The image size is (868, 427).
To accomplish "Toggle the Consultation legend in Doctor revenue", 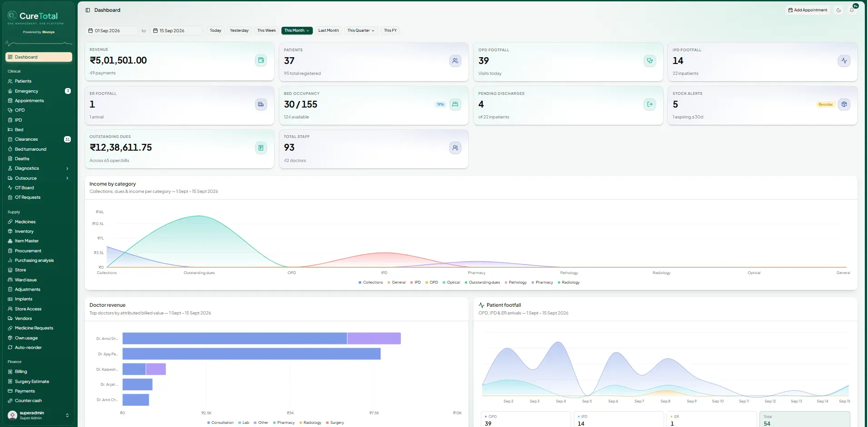I will tap(220, 422).
